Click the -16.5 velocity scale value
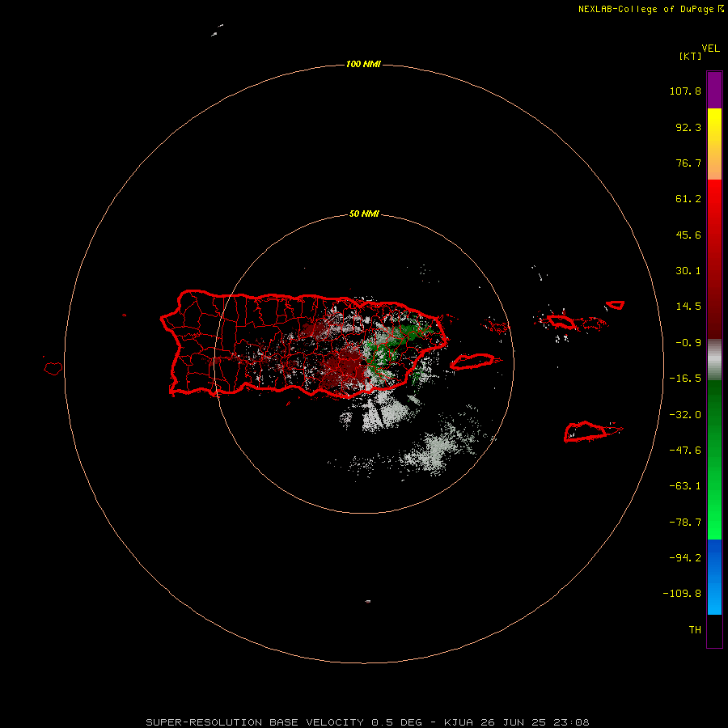 (x=685, y=379)
